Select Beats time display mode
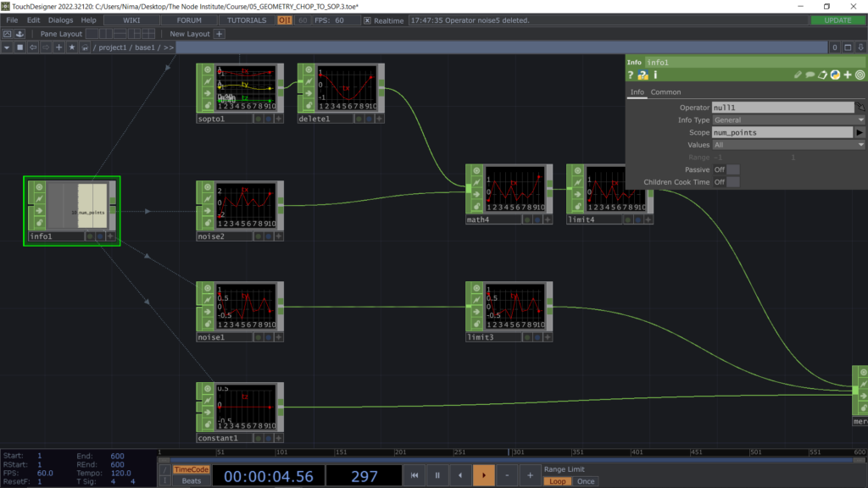The image size is (868, 488). (192, 481)
